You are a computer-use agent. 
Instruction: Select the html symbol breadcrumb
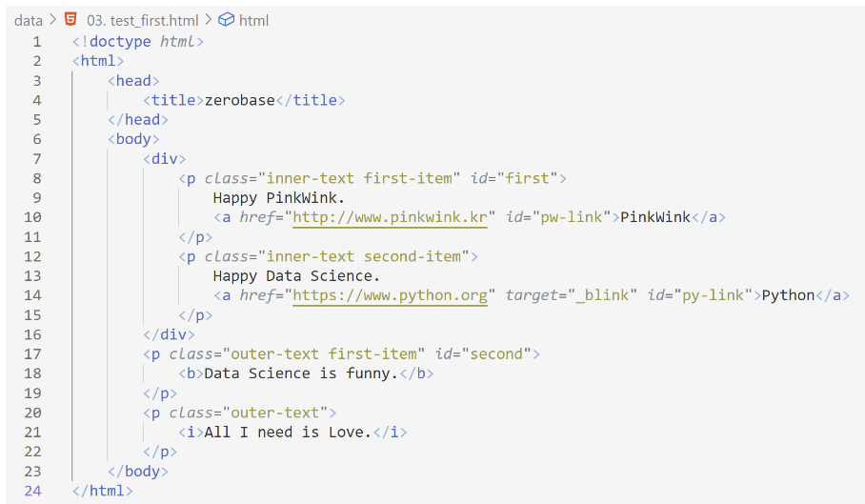point(253,20)
